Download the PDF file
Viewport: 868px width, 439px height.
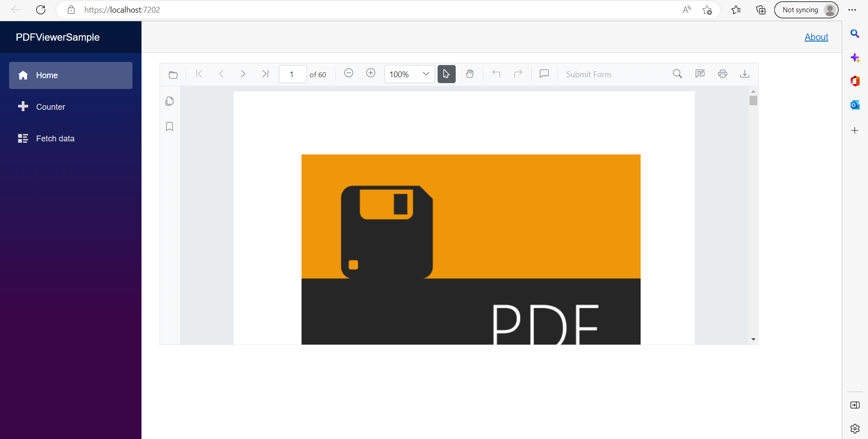tap(744, 74)
